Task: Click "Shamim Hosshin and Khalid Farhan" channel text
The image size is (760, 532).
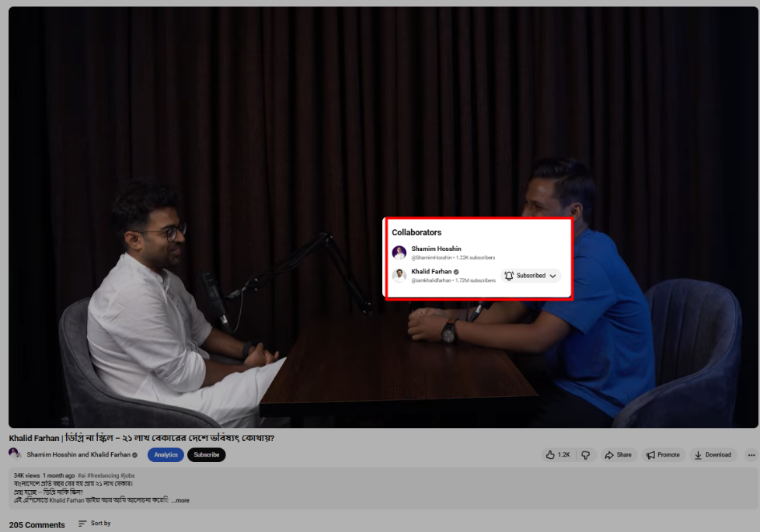Action: tap(78, 455)
